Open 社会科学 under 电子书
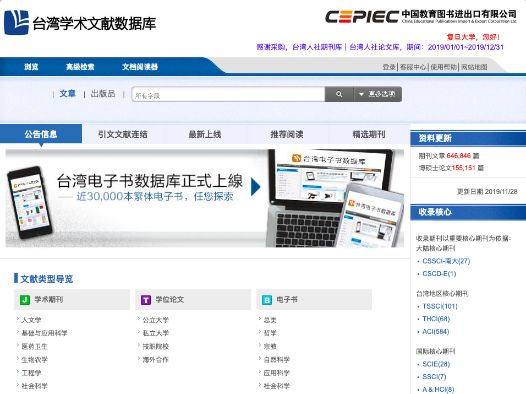The width and height of the screenshot is (526, 394). [277, 386]
